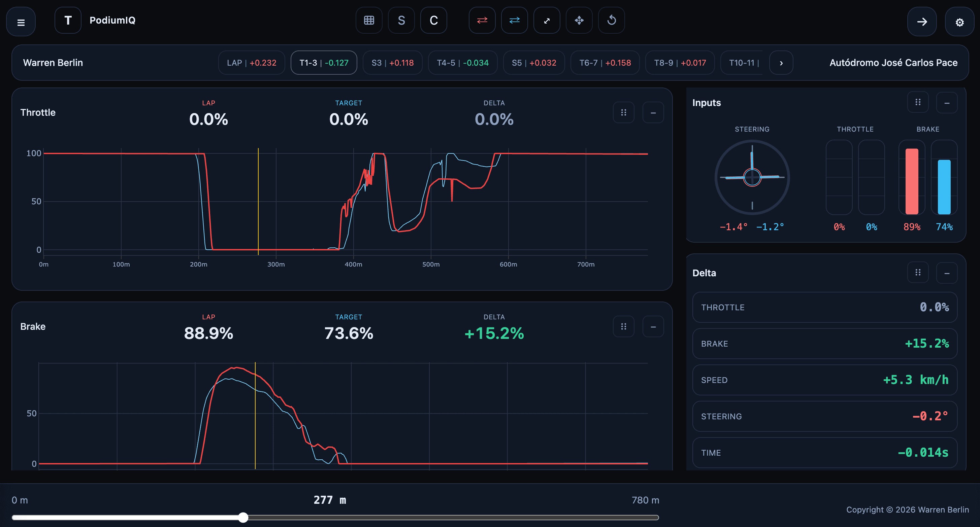Click the blue steering angle -1.2°
This screenshot has height=527, width=980.
(770, 227)
